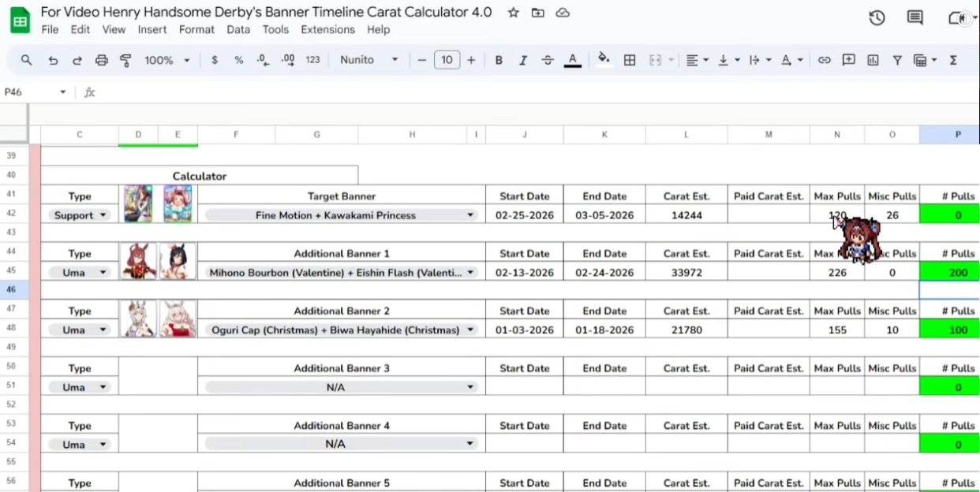Screen dimensions: 980x492
Task: Insert a comment from toolbar
Action: (848, 60)
